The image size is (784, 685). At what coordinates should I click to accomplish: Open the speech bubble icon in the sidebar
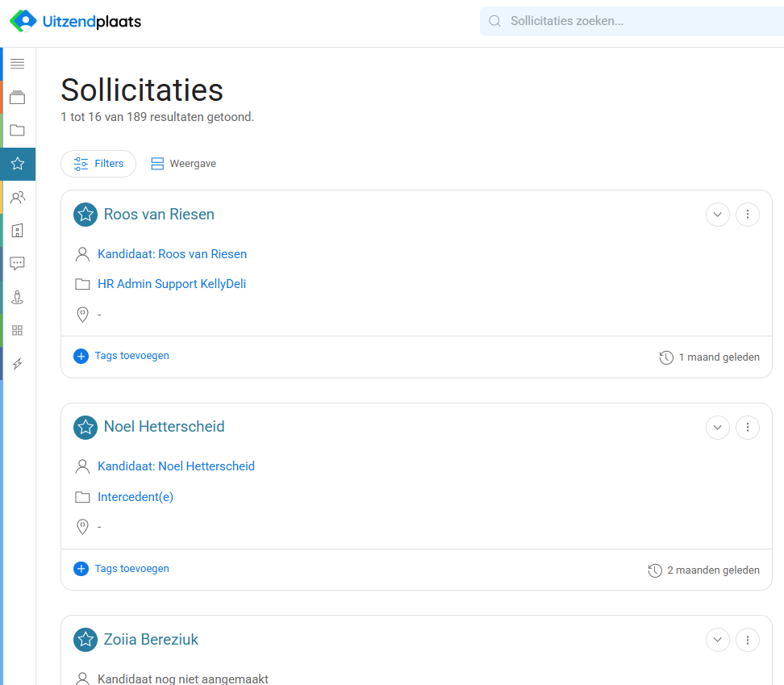[18, 264]
